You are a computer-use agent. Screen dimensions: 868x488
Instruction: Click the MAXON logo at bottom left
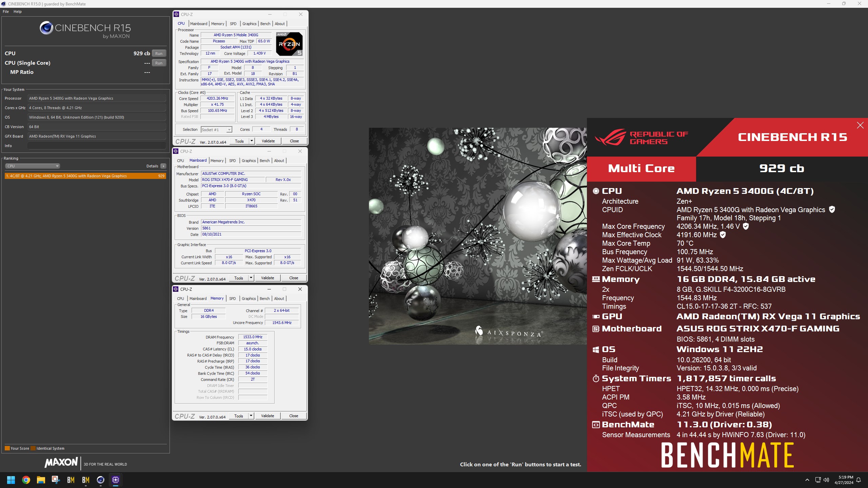tap(61, 462)
